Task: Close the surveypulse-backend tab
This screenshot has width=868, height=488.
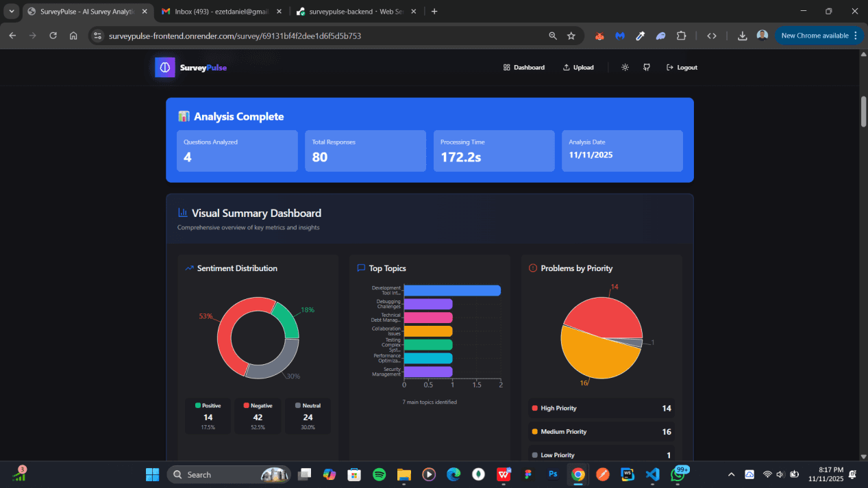Action: point(413,12)
